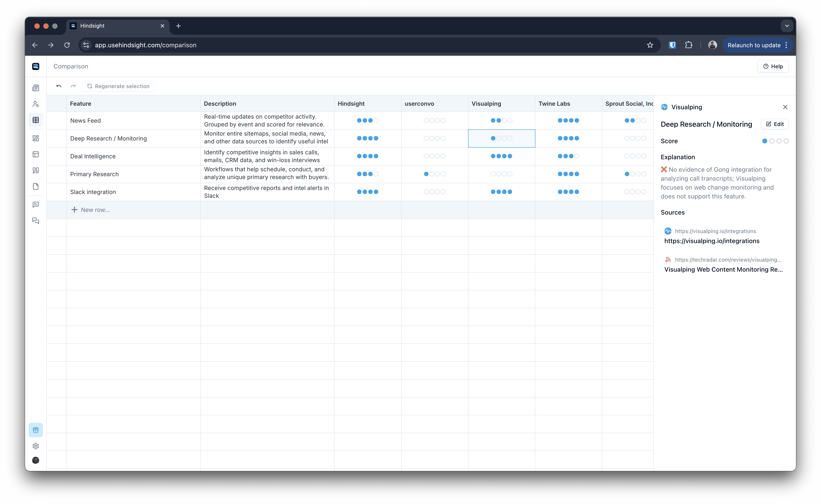Expand the tab search dropdown arrow
Screen dimensions: 821x504
pyautogui.click(x=787, y=26)
